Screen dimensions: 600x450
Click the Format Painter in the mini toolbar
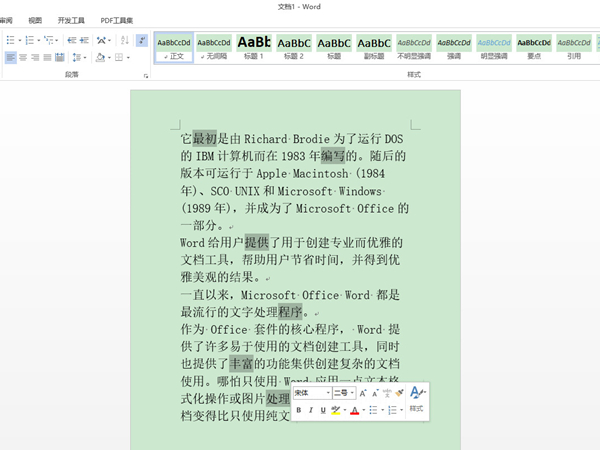[x=400, y=394]
